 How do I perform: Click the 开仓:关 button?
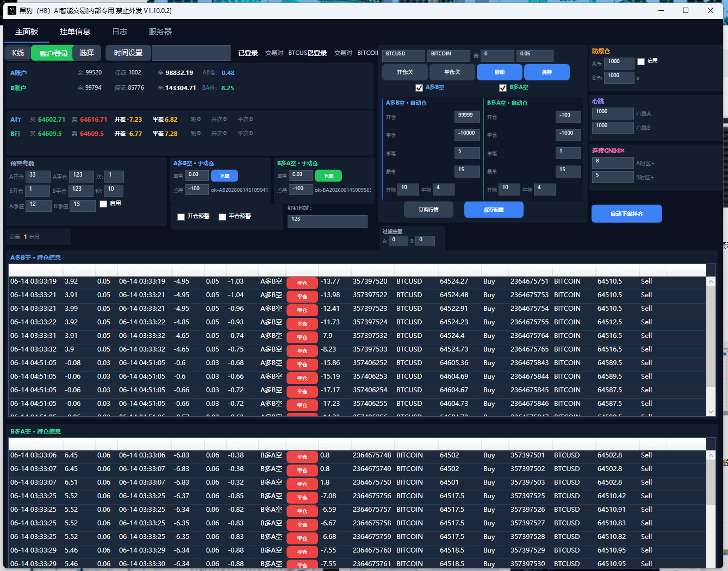click(405, 72)
